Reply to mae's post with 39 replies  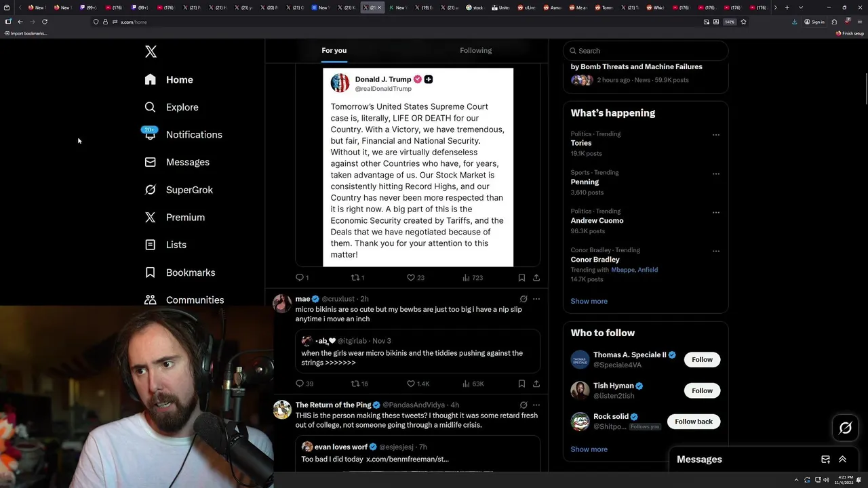(x=304, y=384)
